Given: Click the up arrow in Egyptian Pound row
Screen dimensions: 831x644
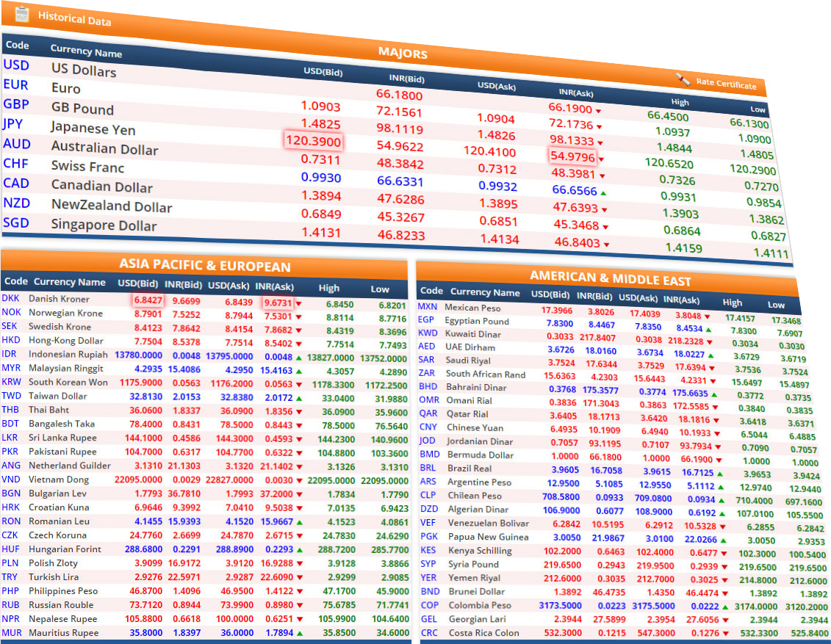Looking at the screenshot, I should [708, 330].
